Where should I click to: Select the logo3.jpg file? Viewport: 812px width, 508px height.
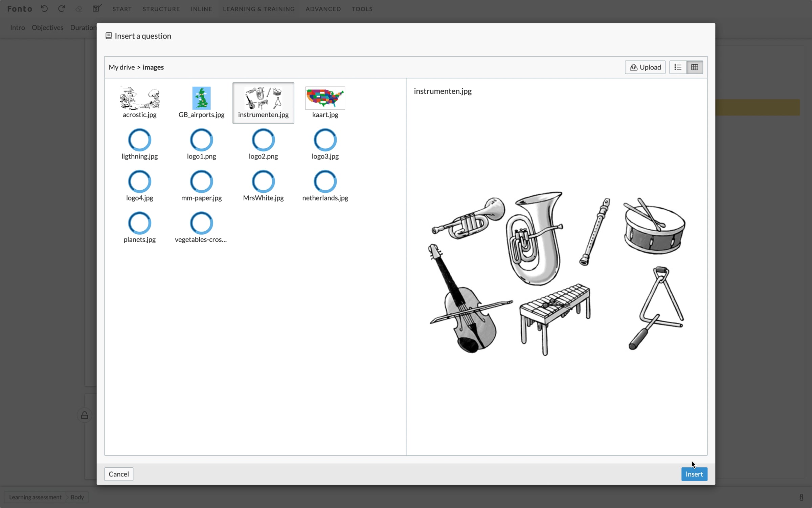(325, 144)
